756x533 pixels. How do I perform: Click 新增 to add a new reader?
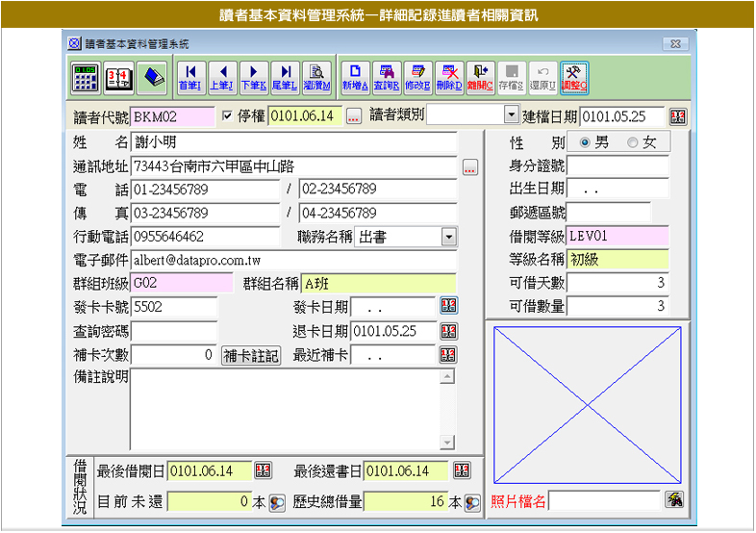click(355, 77)
